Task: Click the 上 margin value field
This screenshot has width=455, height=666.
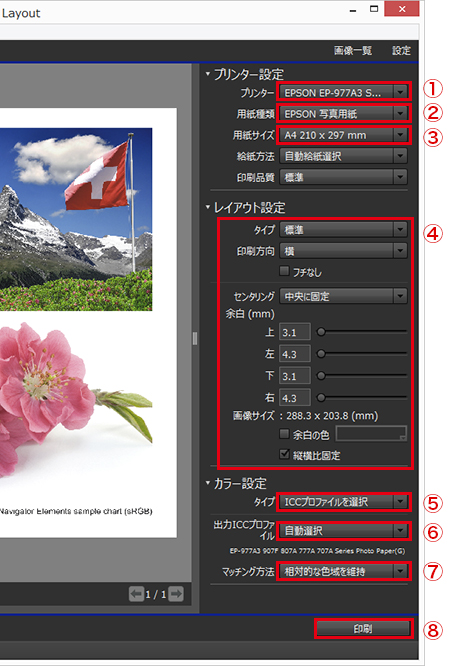Action: (x=294, y=332)
